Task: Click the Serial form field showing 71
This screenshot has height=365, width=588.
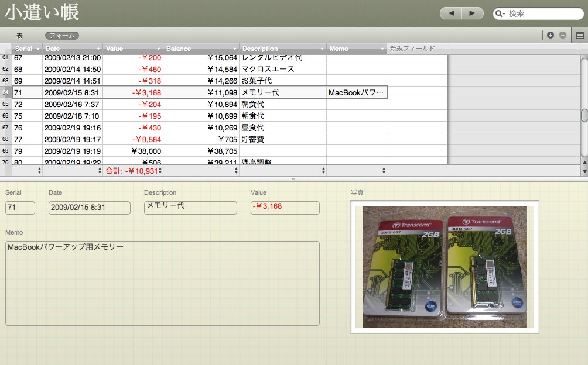Action: 20,208
